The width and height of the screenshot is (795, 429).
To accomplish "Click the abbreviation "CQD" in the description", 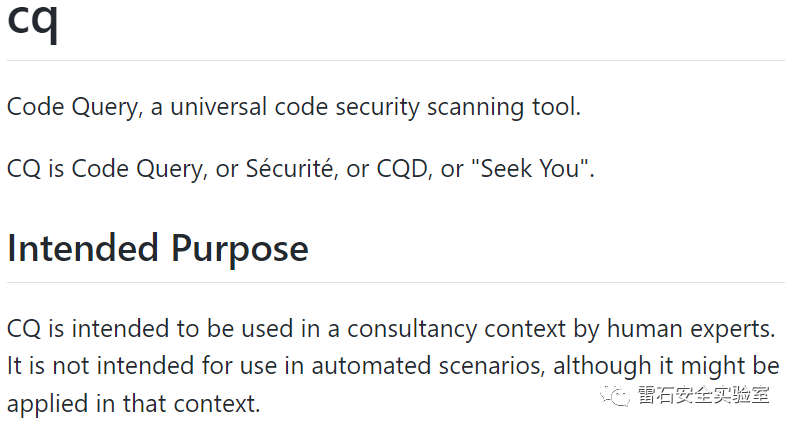I will click(x=402, y=169).
